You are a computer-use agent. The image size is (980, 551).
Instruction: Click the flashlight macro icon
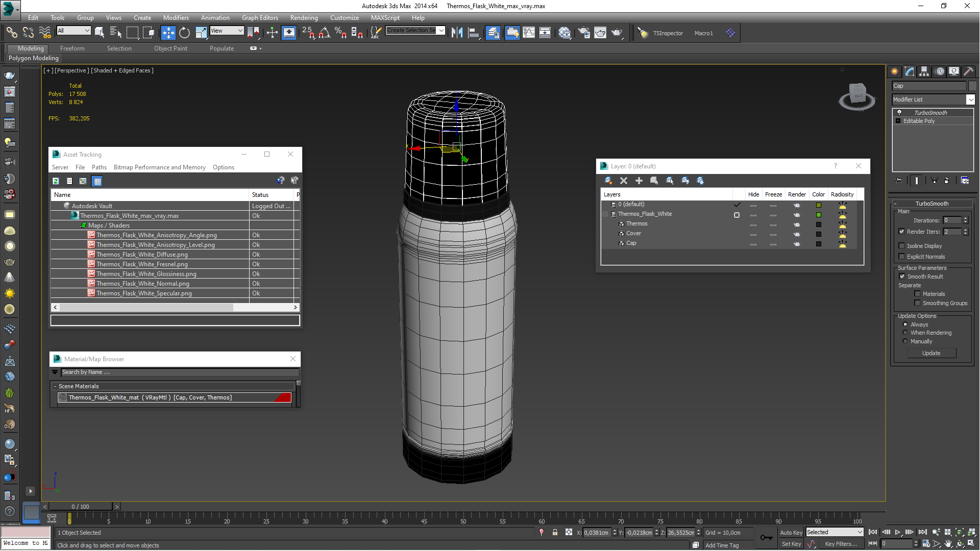[x=642, y=33]
